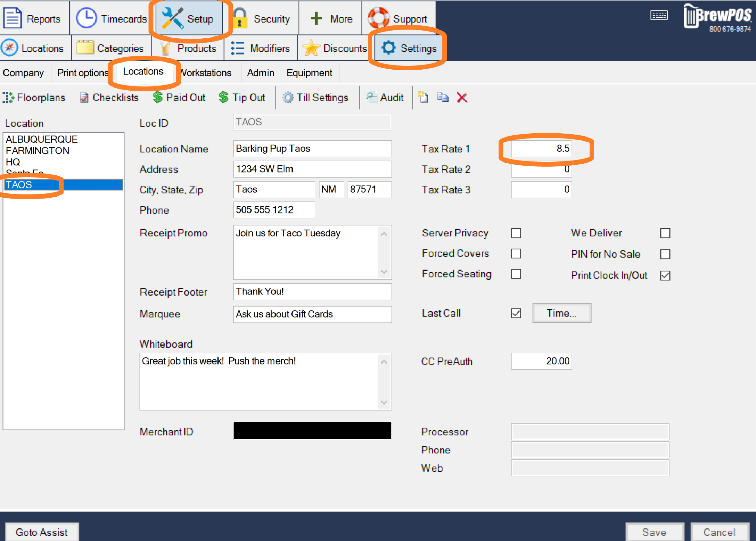The width and height of the screenshot is (756, 541).
Task: Enable PIN for No Sale checkbox
Action: pyautogui.click(x=665, y=254)
